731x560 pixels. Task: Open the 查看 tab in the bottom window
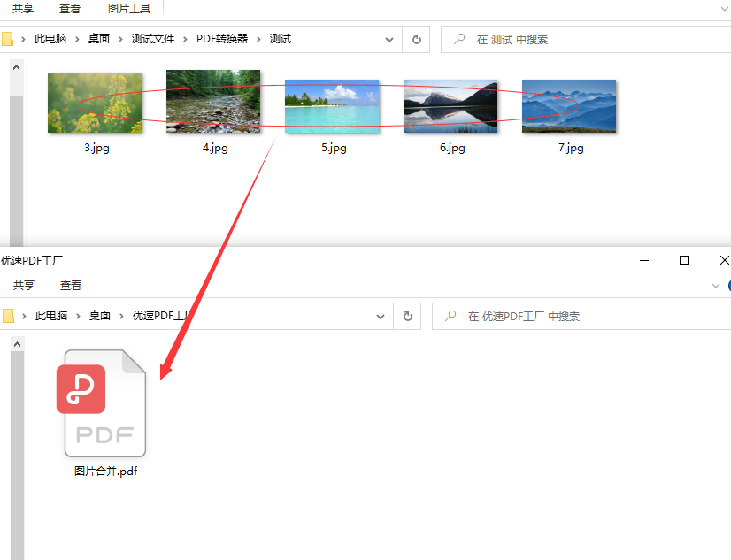pyautogui.click(x=70, y=285)
